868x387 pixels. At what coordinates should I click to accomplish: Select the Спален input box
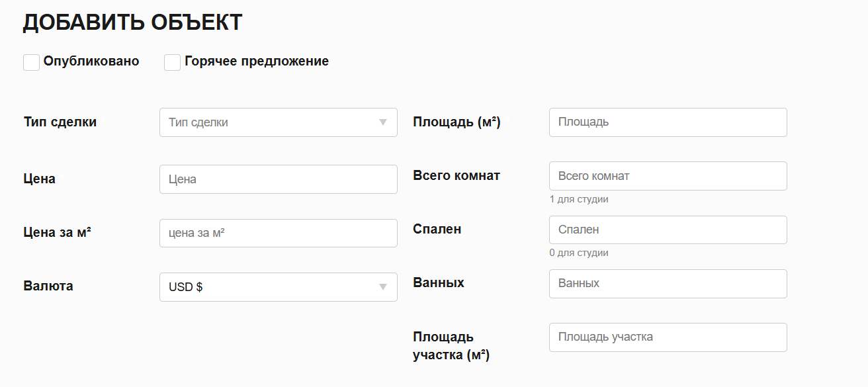point(668,230)
